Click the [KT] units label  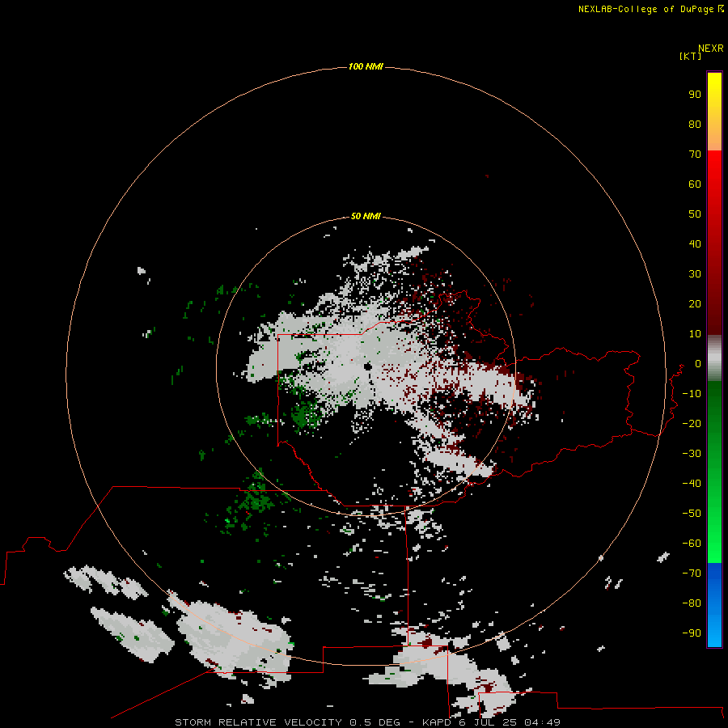click(690, 56)
